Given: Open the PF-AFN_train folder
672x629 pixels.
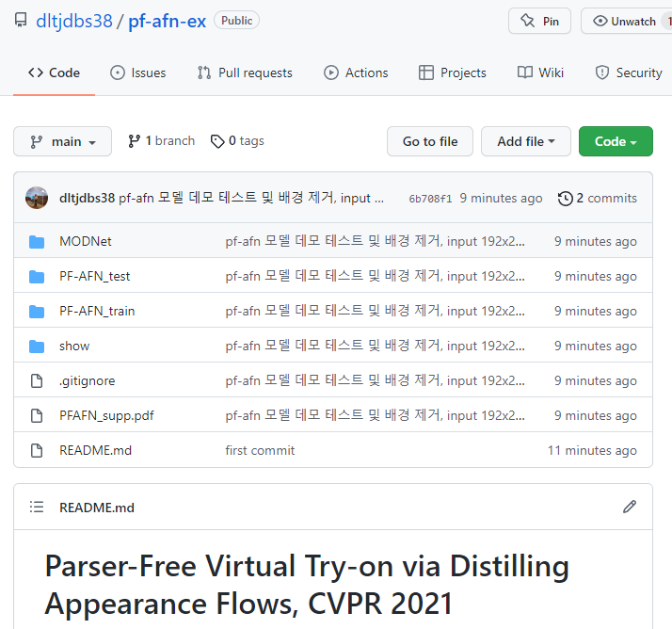Looking at the screenshot, I should click(97, 311).
